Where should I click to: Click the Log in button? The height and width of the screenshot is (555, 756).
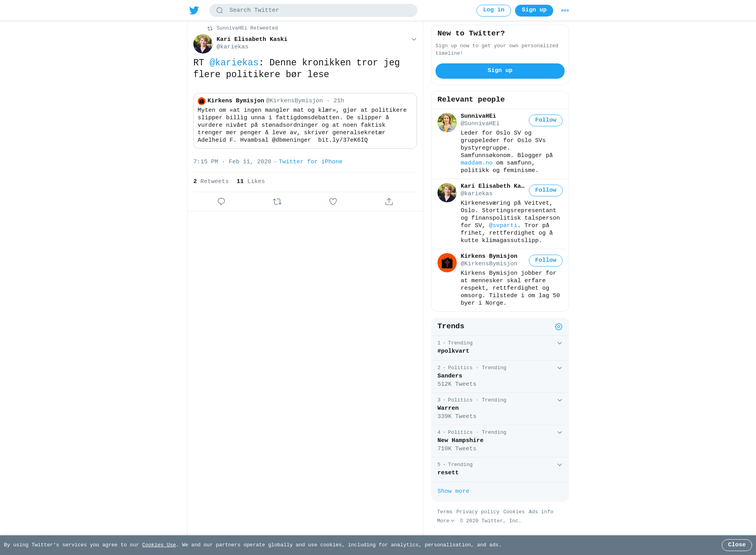[x=494, y=11]
